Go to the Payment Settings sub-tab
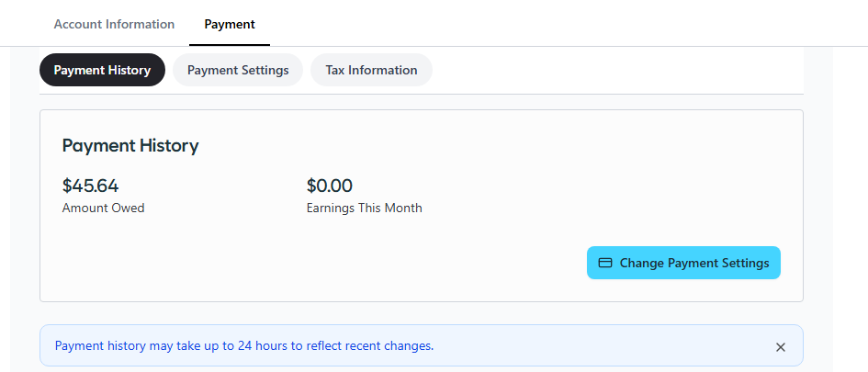 [x=238, y=70]
